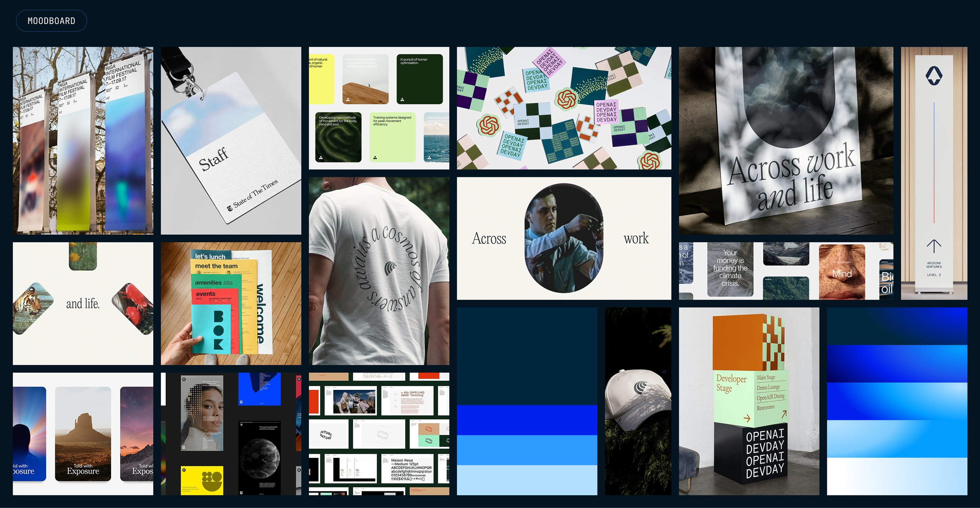Select the 'Across work and life' poster image
The image size is (980, 508).
click(785, 141)
